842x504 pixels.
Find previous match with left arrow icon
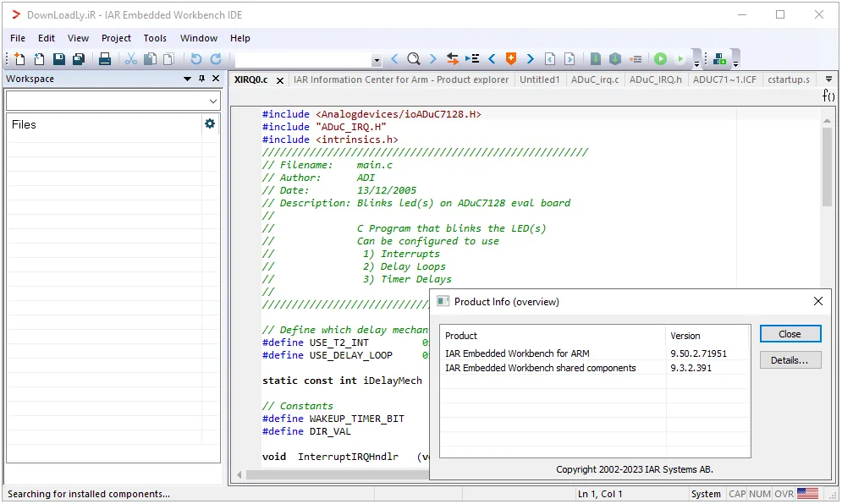tap(394, 59)
